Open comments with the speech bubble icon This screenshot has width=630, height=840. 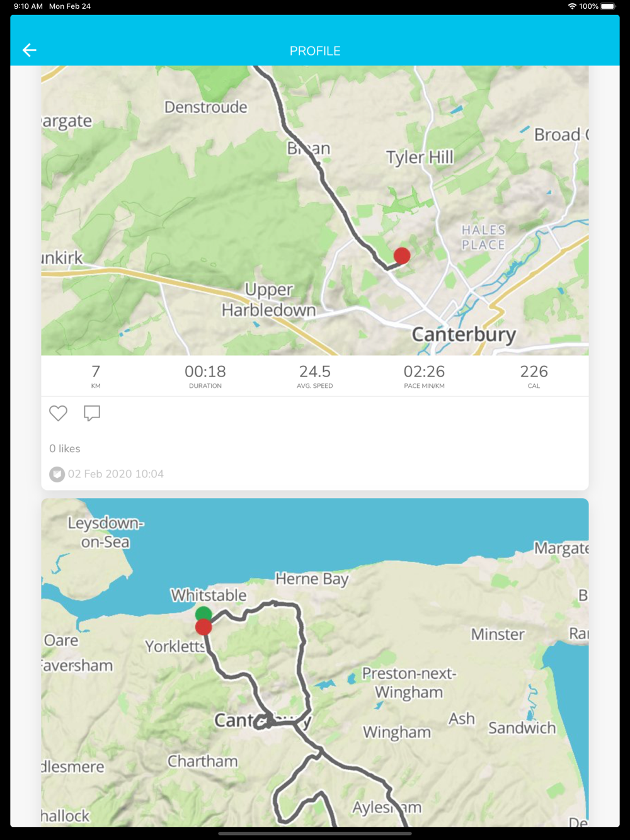[92, 413]
